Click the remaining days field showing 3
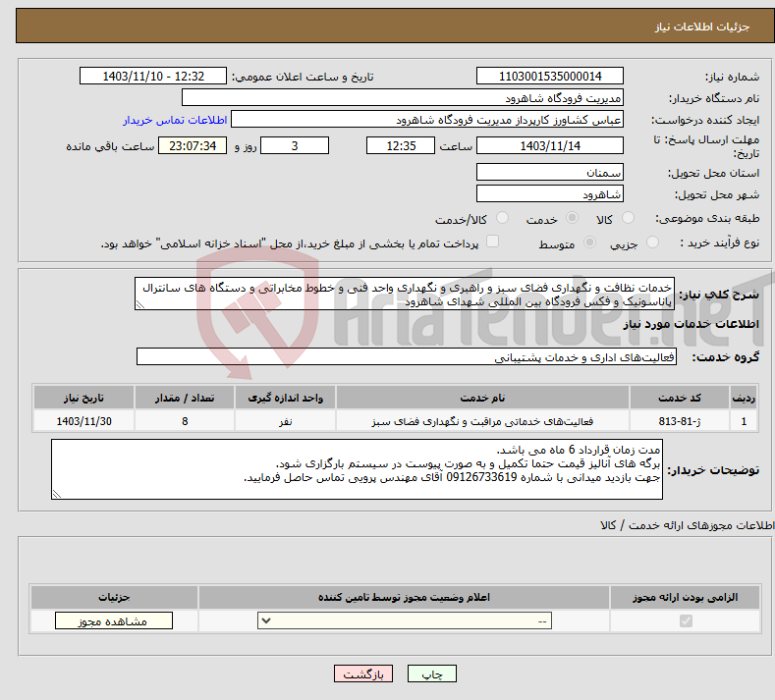Screen dimensions: 775x700 tap(295, 145)
